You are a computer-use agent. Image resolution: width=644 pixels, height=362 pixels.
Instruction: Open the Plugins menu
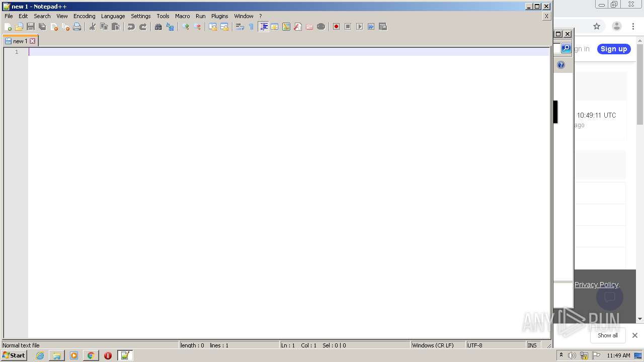pyautogui.click(x=220, y=16)
